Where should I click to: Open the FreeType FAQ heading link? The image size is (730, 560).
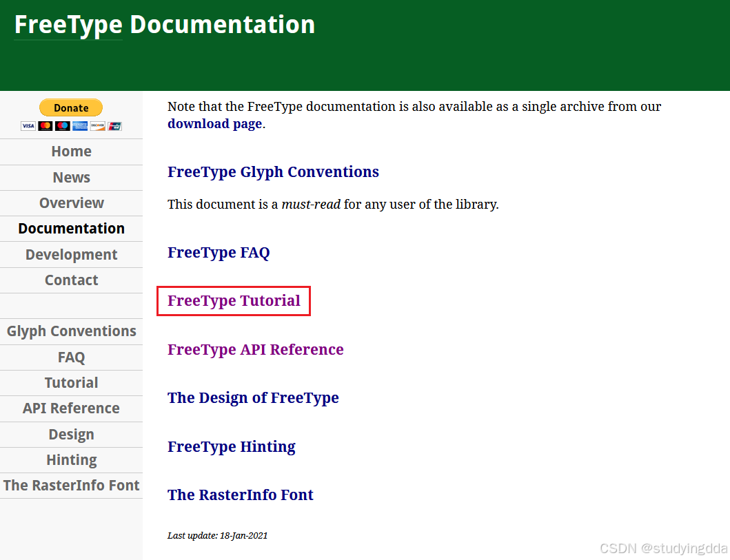pyautogui.click(x=219, y=253)
